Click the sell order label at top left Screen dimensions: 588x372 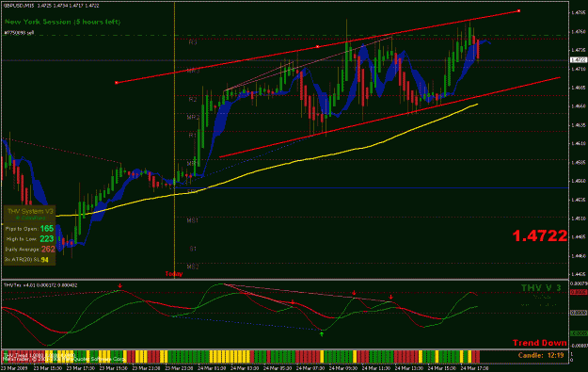pyautogui.click(x=19, y=33)
